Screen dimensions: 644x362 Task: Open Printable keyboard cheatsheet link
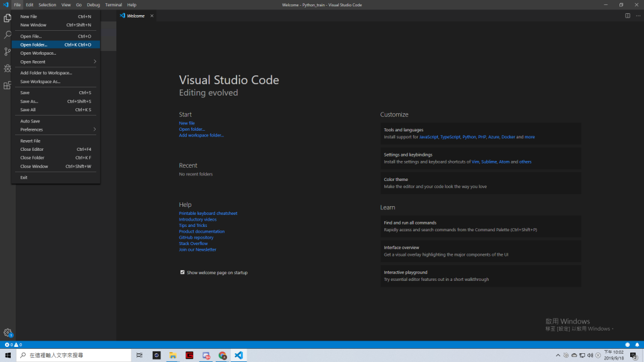(x=208, y=214)
